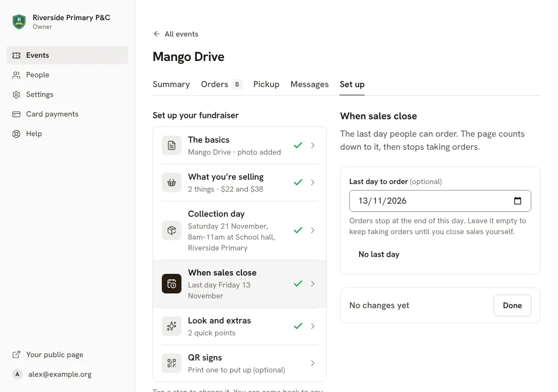558x392 pixels.
Task: Click the box icon for Collection day
Action: pos(172,230)
